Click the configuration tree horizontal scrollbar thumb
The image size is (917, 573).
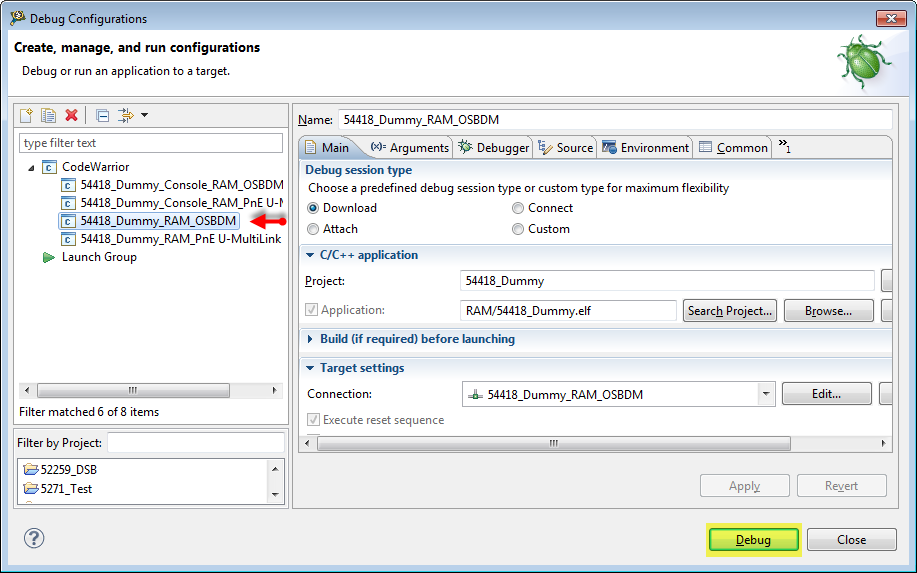[x=133, y=390]
